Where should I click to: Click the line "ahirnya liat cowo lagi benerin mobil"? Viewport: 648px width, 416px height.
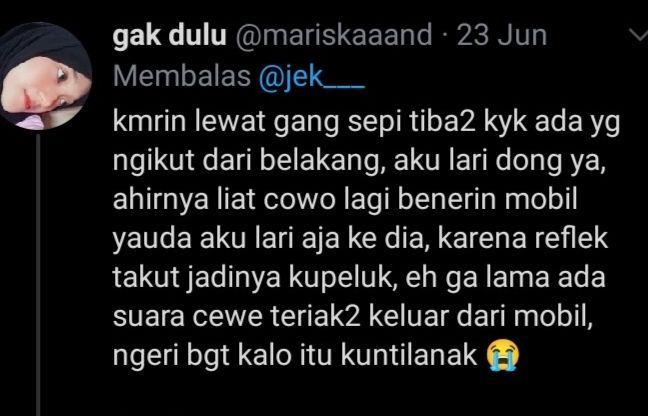click(x=345, y=201)
